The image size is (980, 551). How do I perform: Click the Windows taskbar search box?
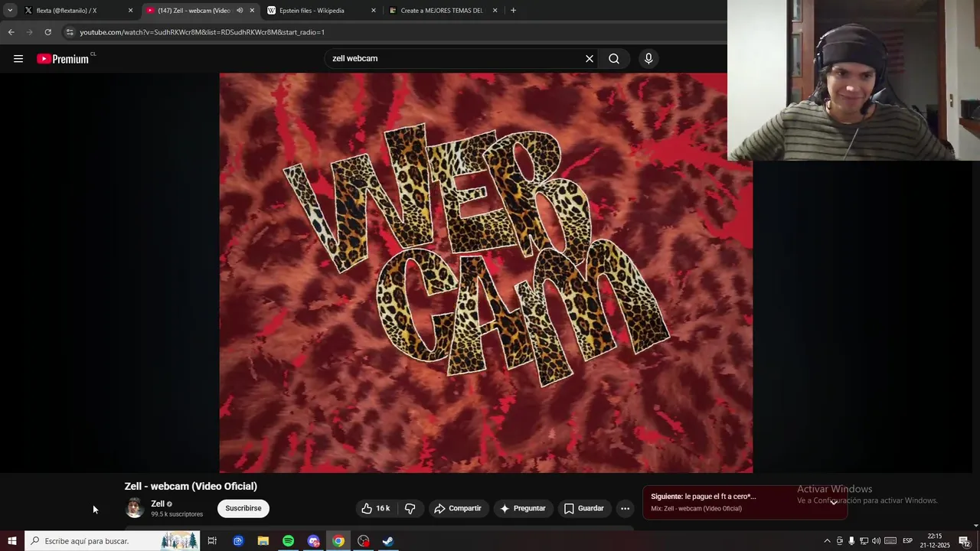tap(113, 541)
